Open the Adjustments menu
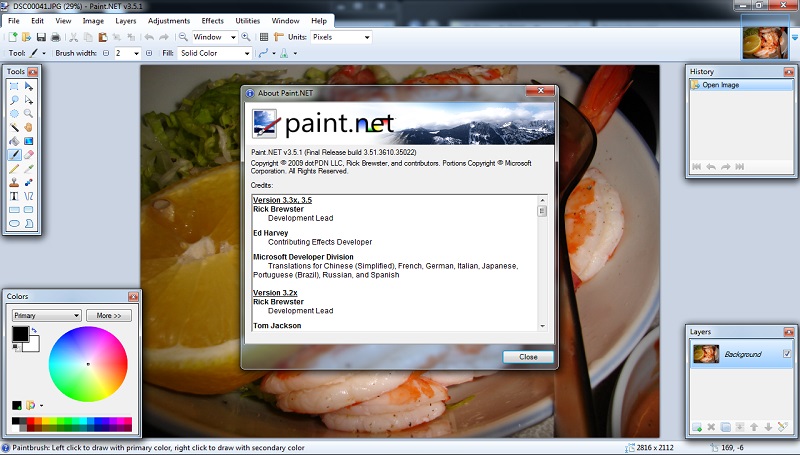Viewport: 800px width, 455px height. point(168,20)
